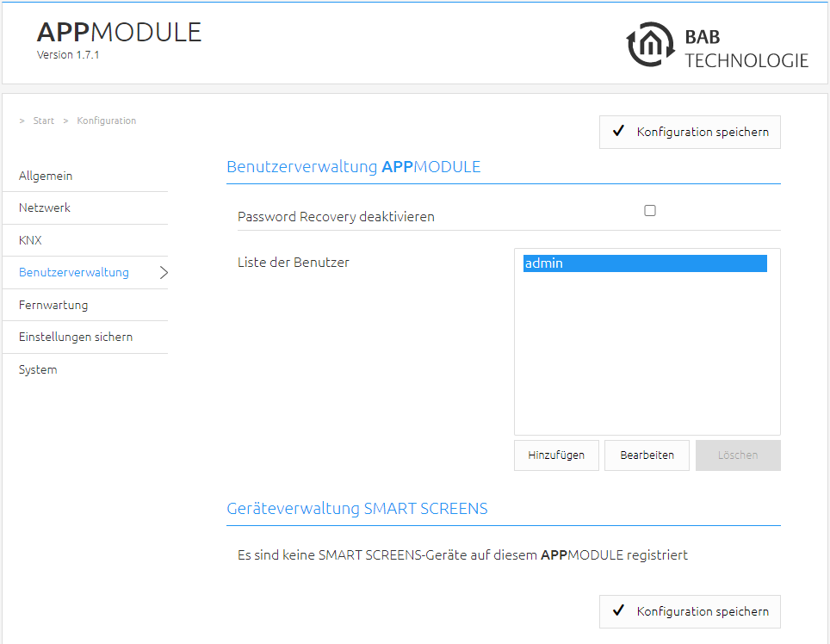Follow the Konfiguration breadcrumb link
This screenshot has height=644, width=830.
[107, 121]
